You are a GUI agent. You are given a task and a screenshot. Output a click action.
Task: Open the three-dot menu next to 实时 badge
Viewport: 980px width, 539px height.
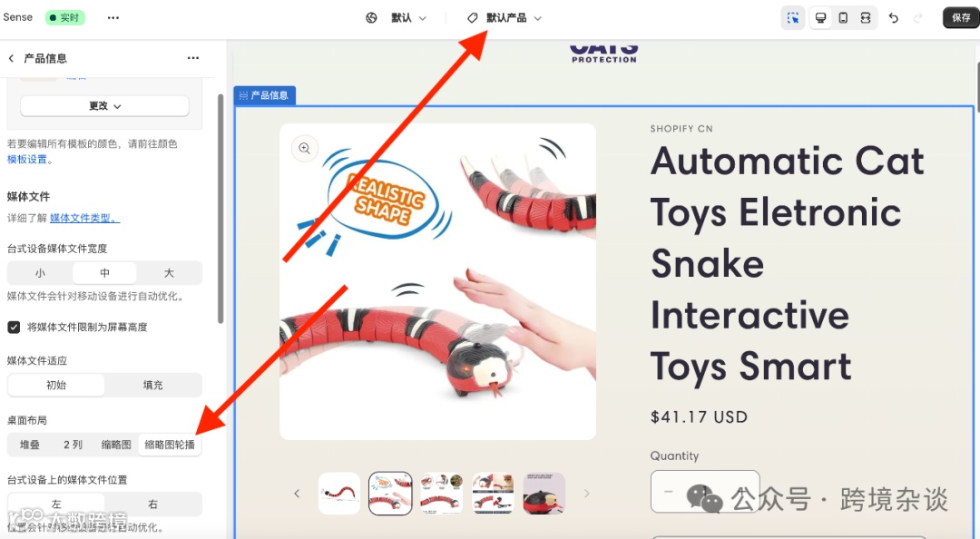[x=113, y=17]
